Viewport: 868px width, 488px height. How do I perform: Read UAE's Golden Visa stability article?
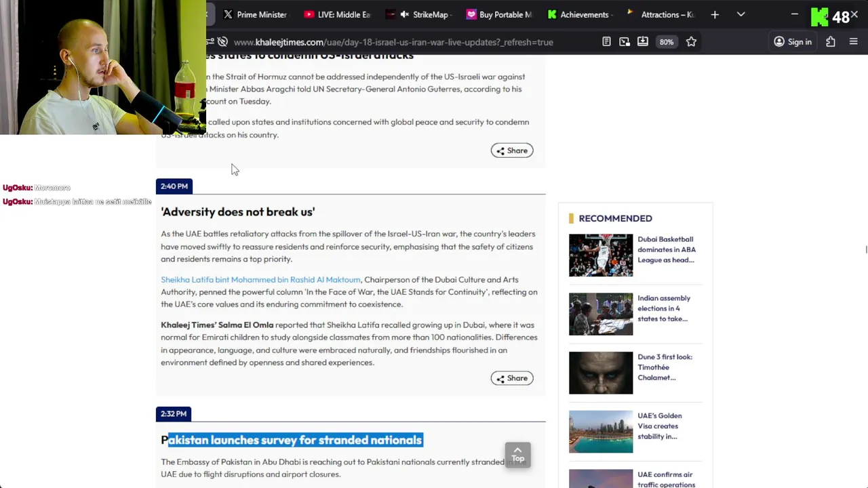660,426
